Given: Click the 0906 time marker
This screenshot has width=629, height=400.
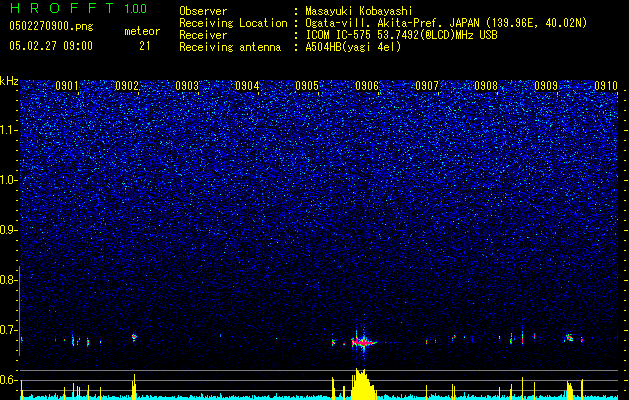Looking at the screenshot, I should [367, 85].
